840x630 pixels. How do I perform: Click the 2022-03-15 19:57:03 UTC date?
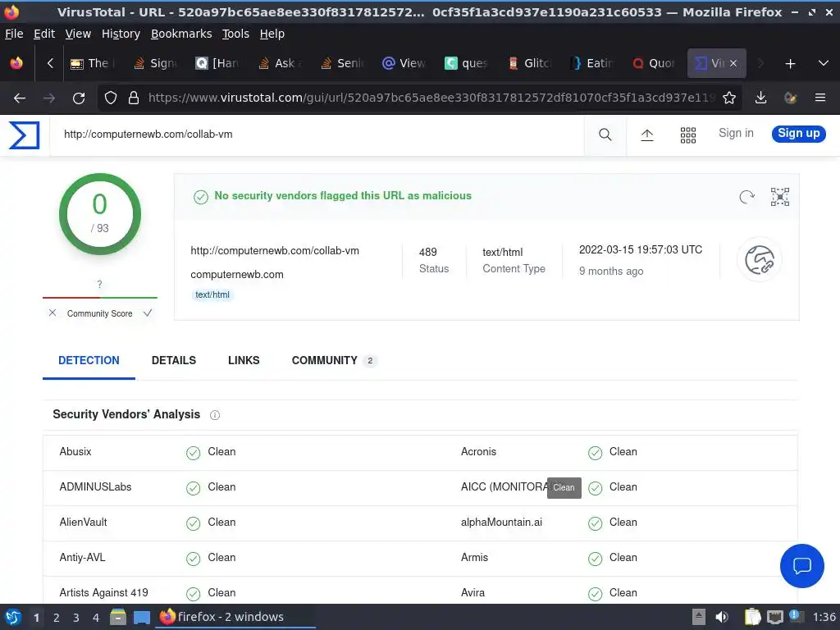coord(640,250)
